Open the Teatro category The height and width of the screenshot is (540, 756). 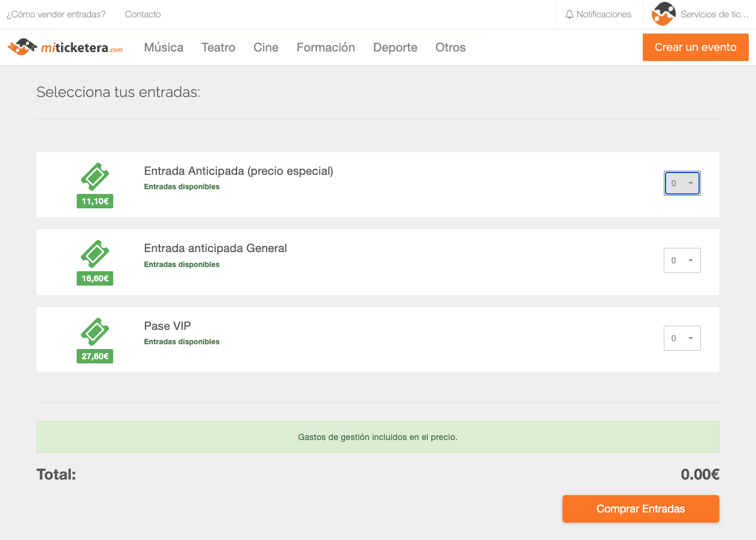[218, 47]
